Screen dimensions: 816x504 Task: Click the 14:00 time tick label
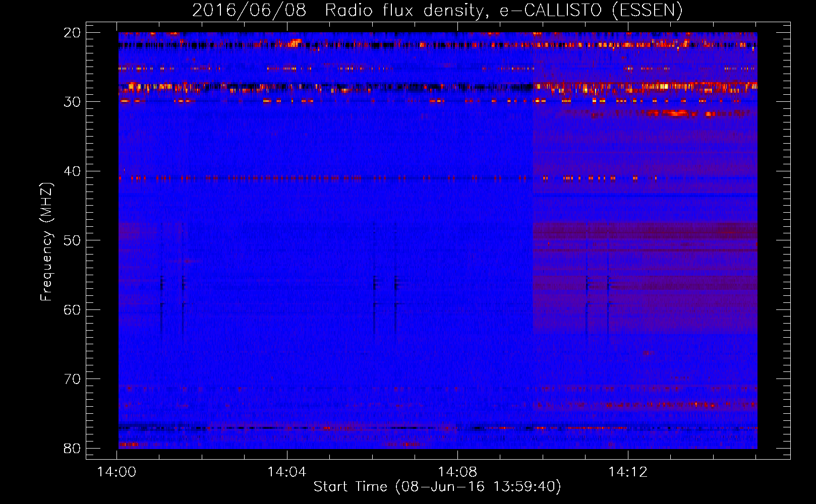(117, 472)
